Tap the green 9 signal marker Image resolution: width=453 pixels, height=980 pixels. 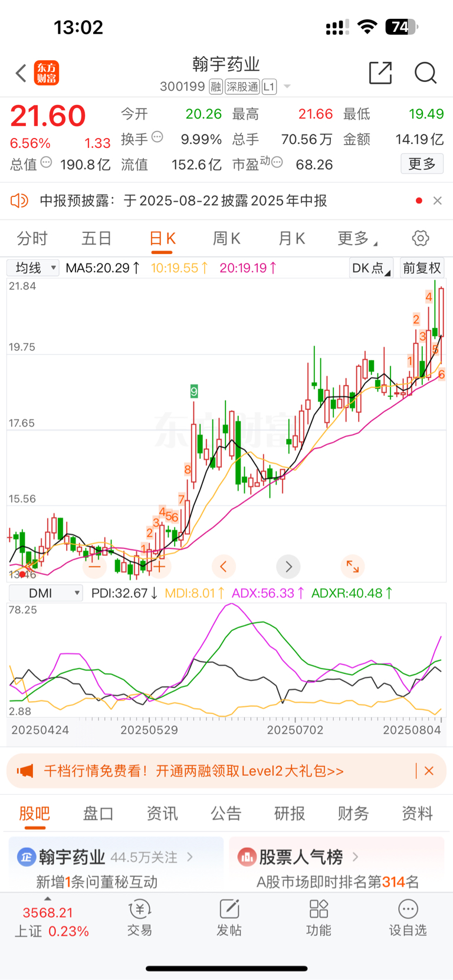tap(194, 391)
